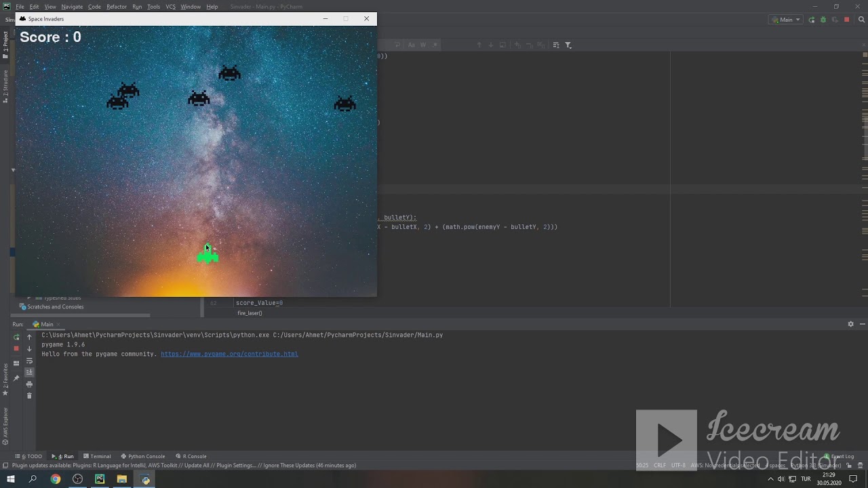Click the down arrow in Run panel

[29, 348]
